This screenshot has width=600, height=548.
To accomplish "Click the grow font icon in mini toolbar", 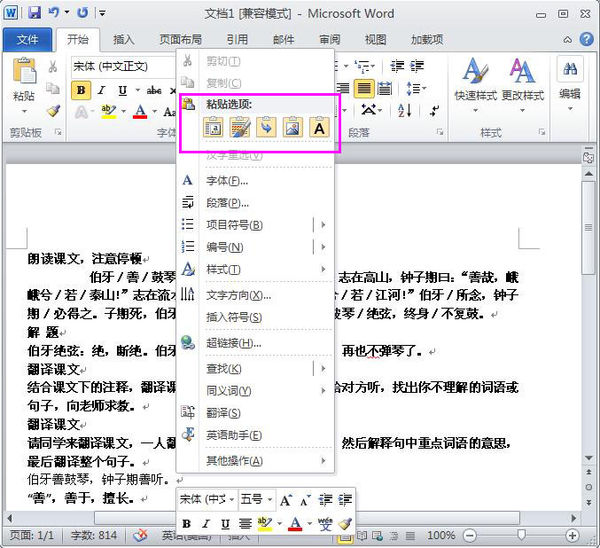I will point(286,500).
